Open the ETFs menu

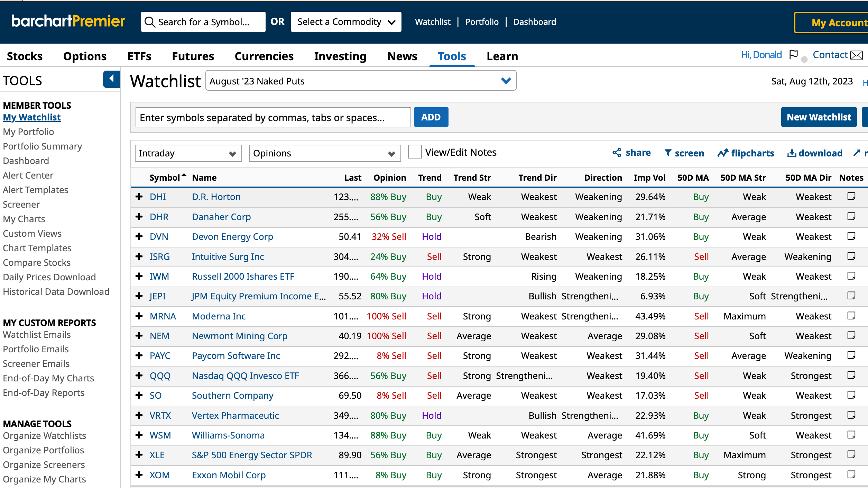click(x=139, y=56)
